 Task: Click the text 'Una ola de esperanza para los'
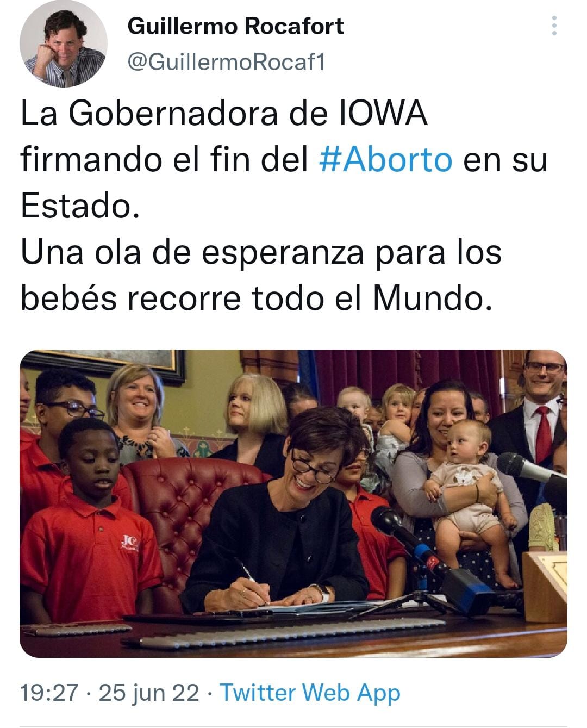pos(261,252)
